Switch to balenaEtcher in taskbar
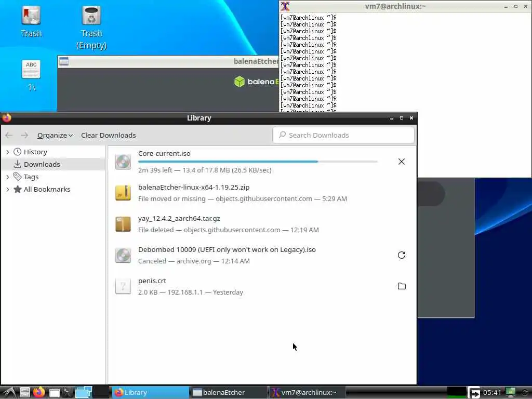 coord(229,392)
